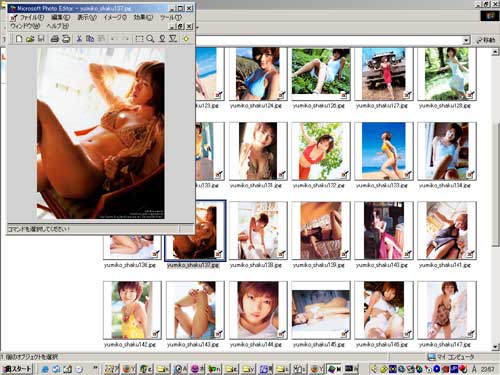This screenshot has width=500, height=375.
Task: Open the ウィンドウ menu
Action: click(x=25, y=26)
